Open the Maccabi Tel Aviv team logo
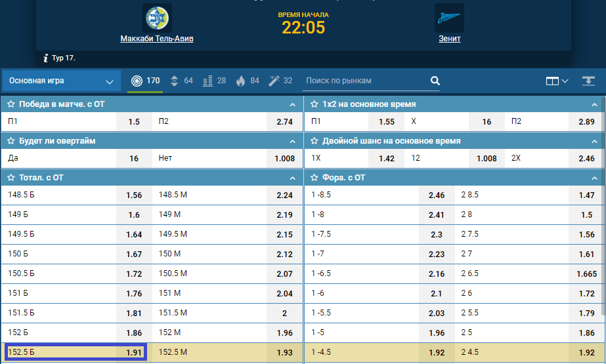The image size is (606, 364). (x=157, y=18)
